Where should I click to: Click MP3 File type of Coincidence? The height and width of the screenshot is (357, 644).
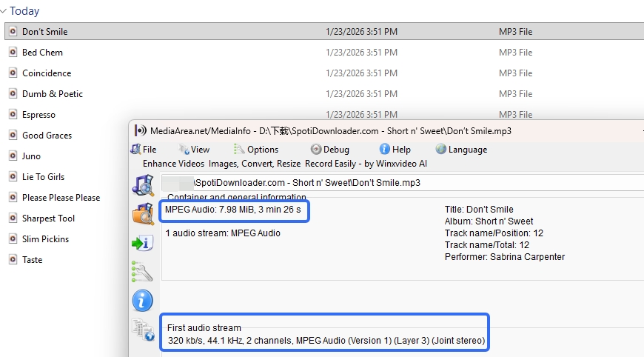[x=515, y=73]
